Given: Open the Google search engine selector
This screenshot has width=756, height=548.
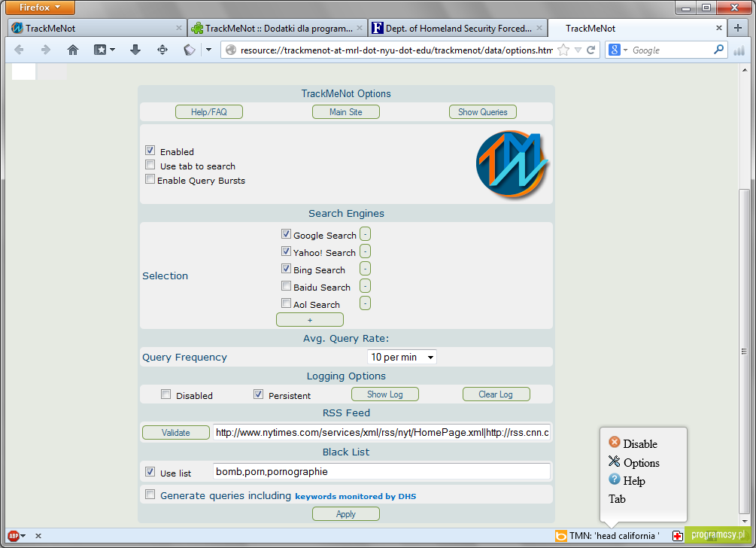Looking at the screenshot, I should click(618, 50).
